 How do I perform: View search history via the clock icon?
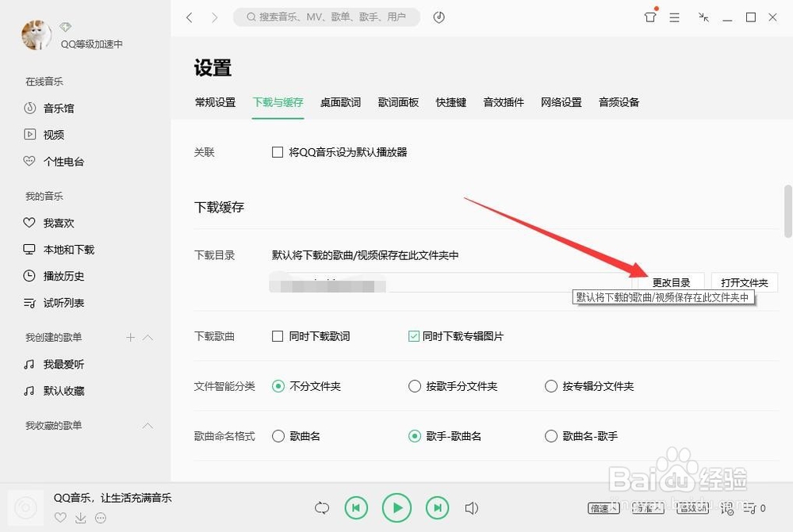[439, 16]
